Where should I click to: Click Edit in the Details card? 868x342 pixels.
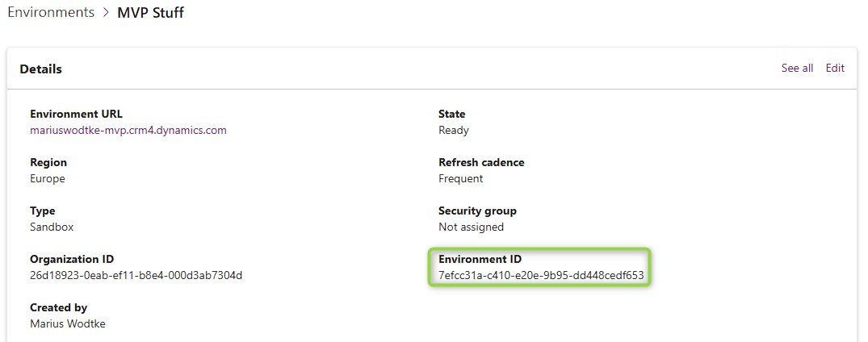834,69
